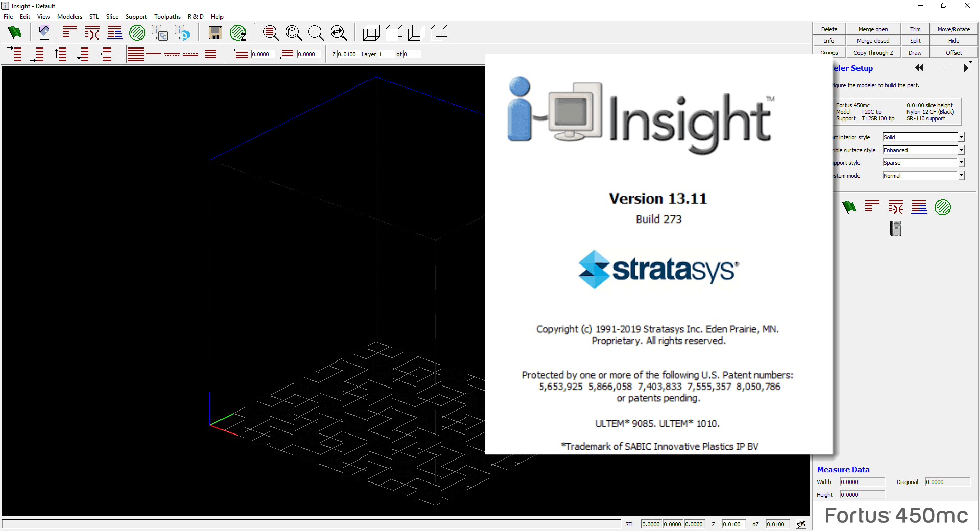This screenshot has width=980, height=531.
Task: Click the magnifier with cube icon
Action: click(x=293, y=33)
